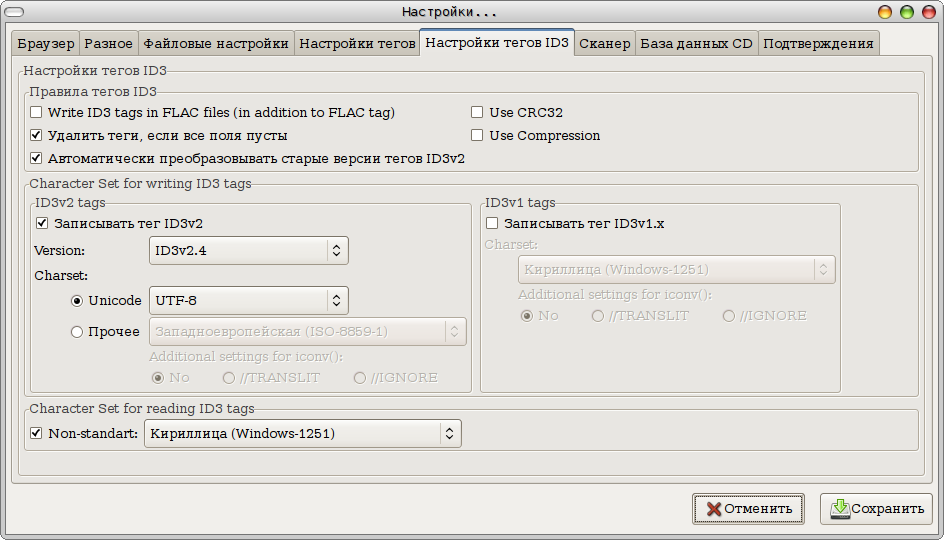Click the Отменить button
The width and height of the screenshot is (944, 540).
(x=748, y=509)
